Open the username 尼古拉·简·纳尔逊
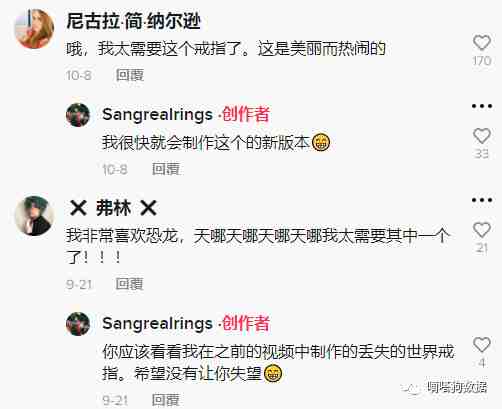 click(x=133, y=21)
